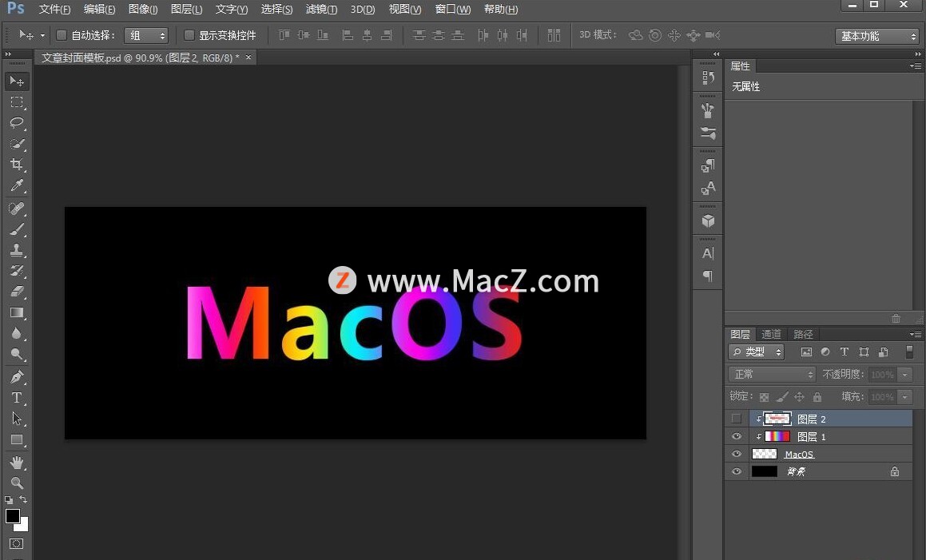The width and height of the screenshot is (926, 560).
Task: Open the Brush presets panel icon
Action: [x=708, y=133]
